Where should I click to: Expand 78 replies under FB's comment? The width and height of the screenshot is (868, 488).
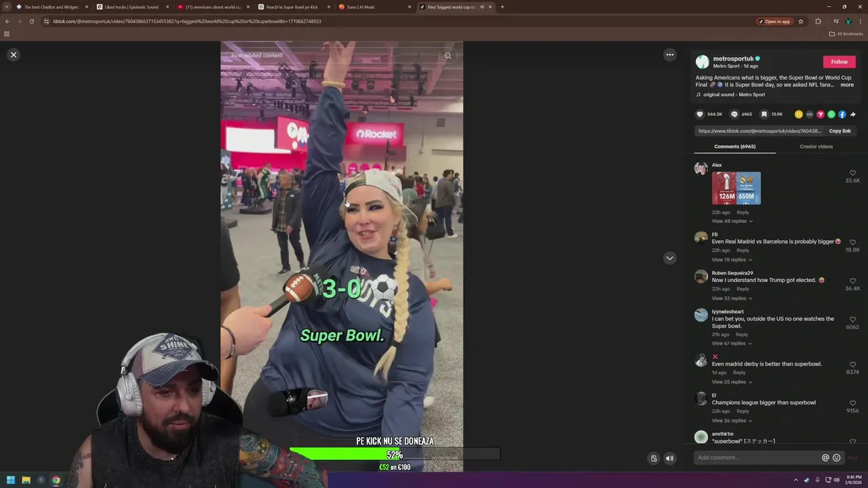(x=732, y=260)
